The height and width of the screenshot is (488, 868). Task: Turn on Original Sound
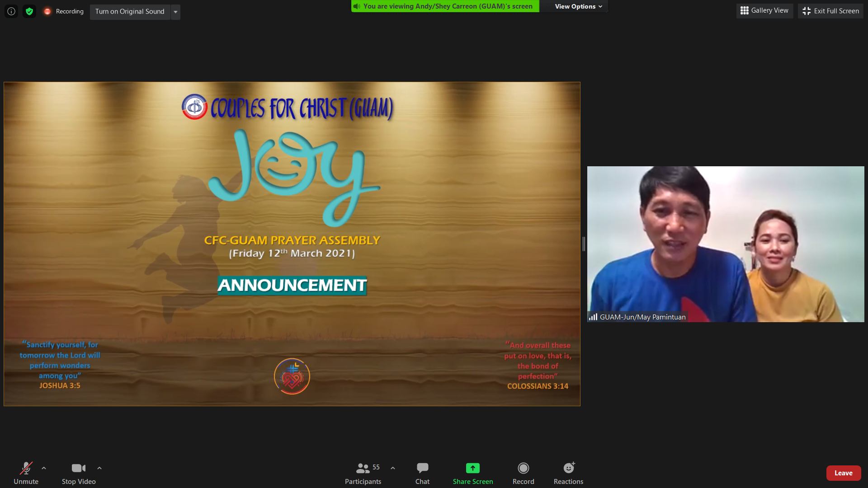click(x=130, y=12)
